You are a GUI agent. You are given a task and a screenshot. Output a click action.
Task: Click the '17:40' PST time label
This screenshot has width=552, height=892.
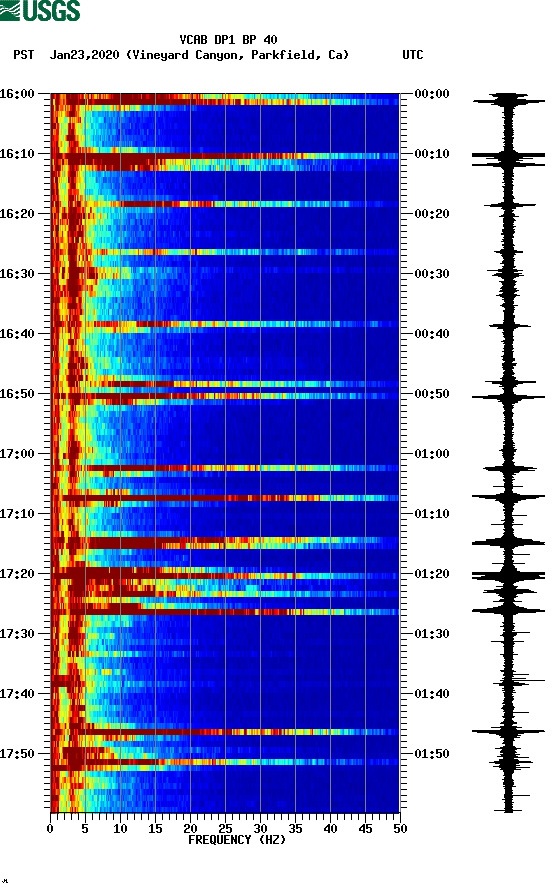(17, 693)
